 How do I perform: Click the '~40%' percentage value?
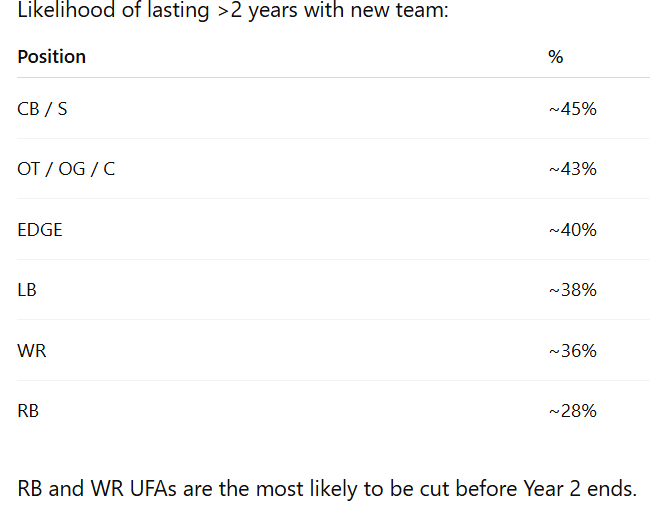click(x=572, y=230)
